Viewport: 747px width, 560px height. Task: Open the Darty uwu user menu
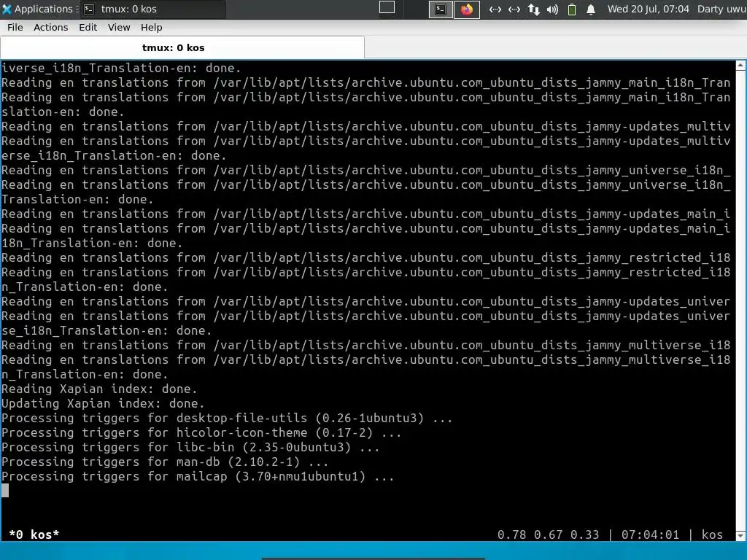pyautogui.click(x=721, y=9)
